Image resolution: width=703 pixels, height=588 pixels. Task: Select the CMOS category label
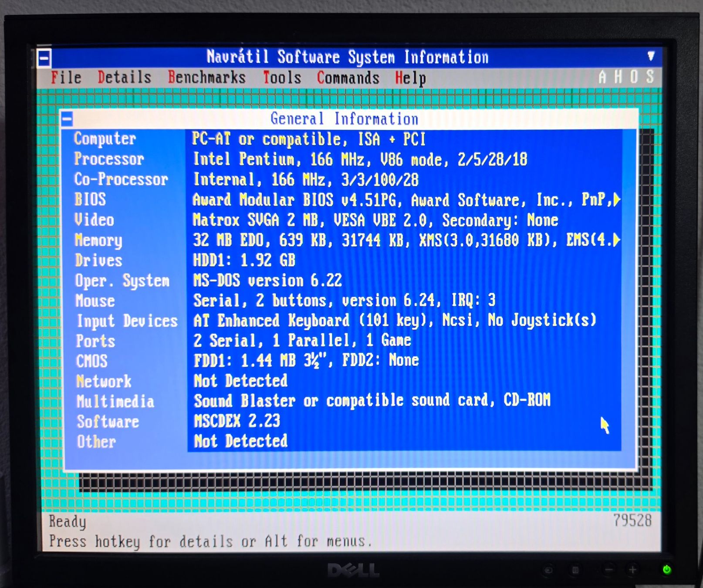(x=91, y=361)
